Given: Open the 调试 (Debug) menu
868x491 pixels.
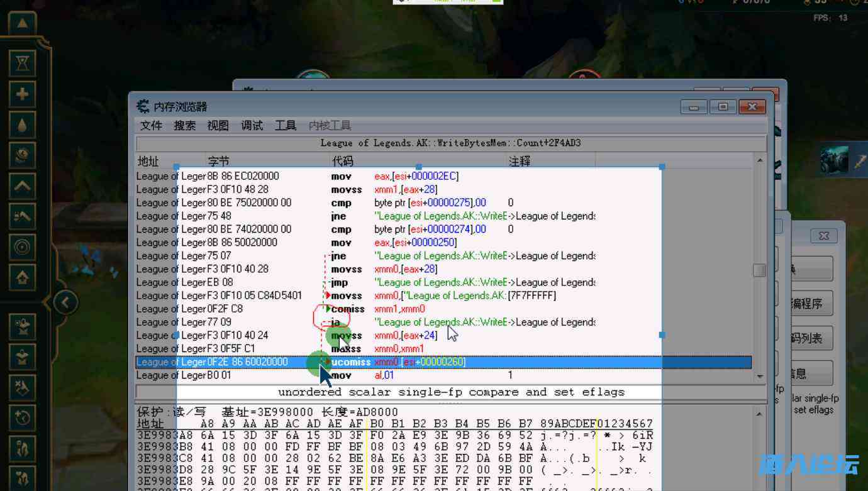Looking at the screenshot, I should 252,126.
